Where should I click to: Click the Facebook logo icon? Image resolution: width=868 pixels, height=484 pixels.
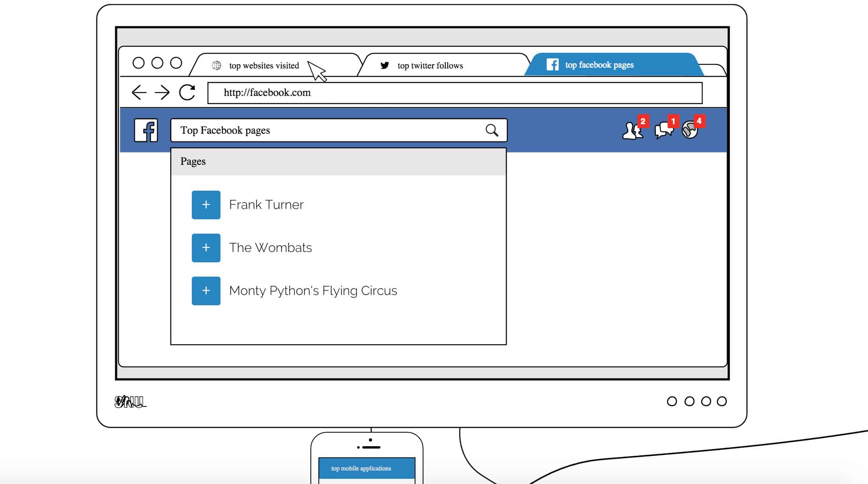[x=147, y=130]
